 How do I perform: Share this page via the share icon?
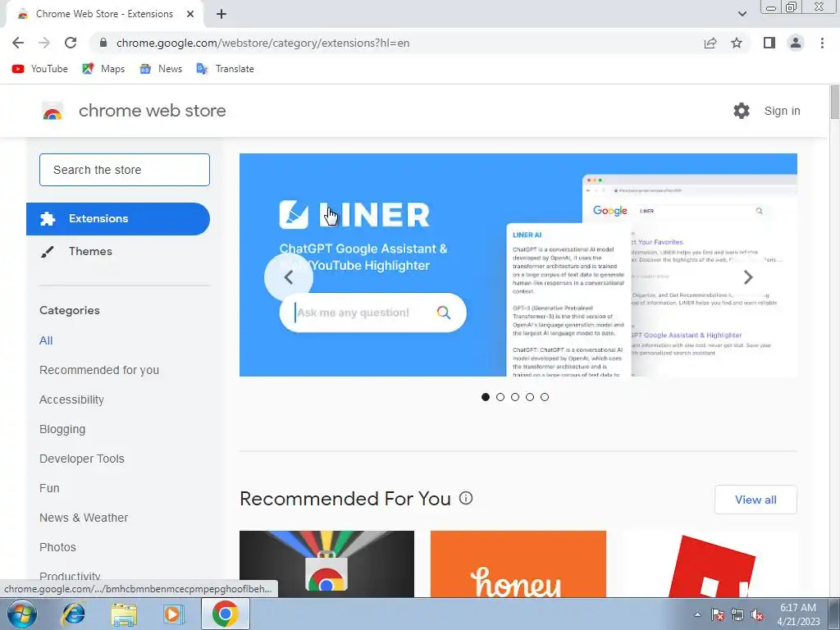tap(710, 43)
